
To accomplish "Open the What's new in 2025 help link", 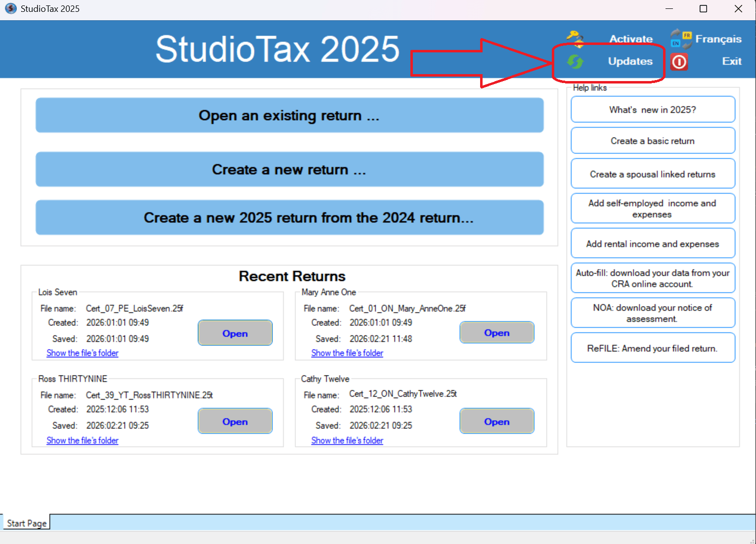I will (653, 109).
